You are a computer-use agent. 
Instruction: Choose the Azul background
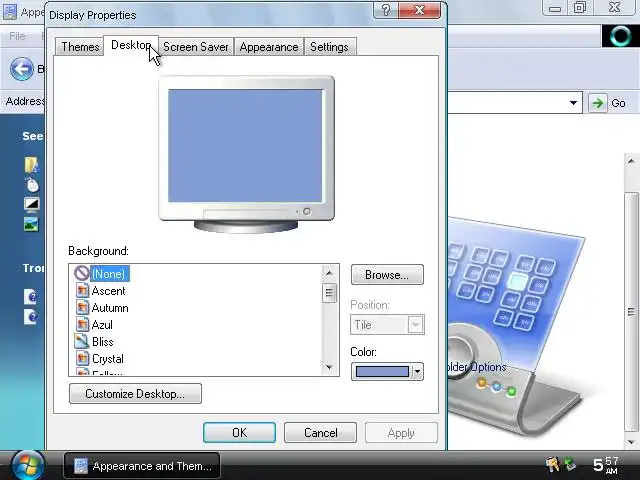(102, 325)
